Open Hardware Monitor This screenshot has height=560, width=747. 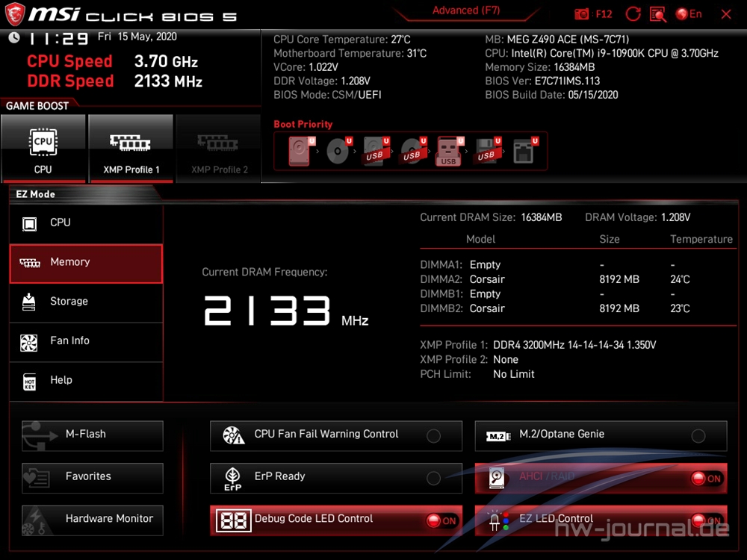coord(93,520)
